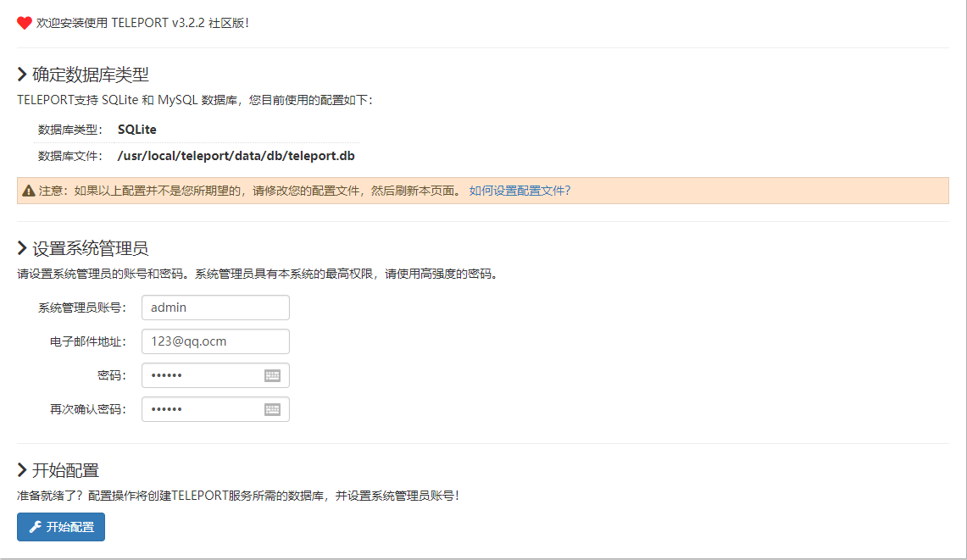Click the chevron beside 开始配置 heading
This screenshot has height=560, width=967.
pyautogui.click(x=22, y=470)
